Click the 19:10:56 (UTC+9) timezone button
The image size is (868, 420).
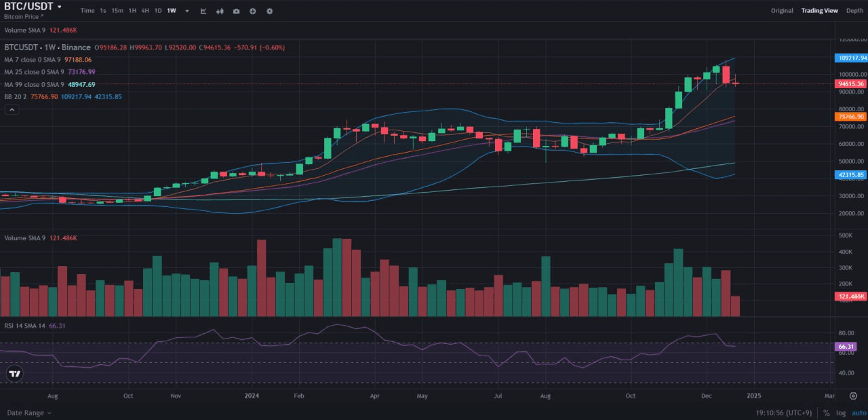tap(784, 413)
